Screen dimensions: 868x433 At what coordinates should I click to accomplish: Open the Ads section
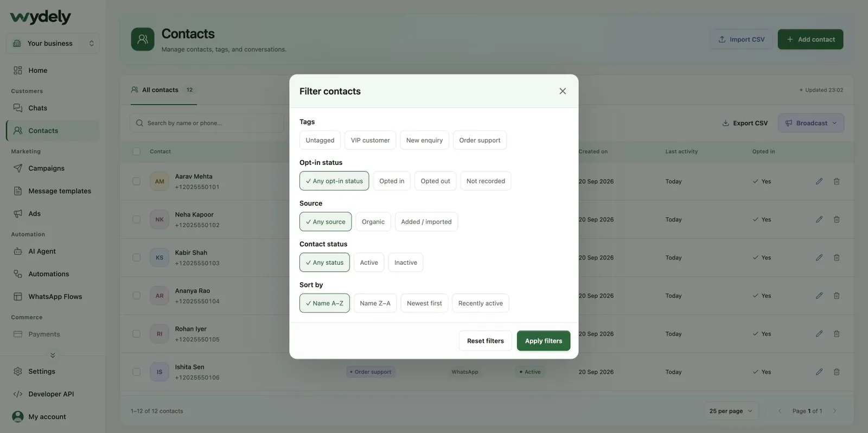coord(53,214)
